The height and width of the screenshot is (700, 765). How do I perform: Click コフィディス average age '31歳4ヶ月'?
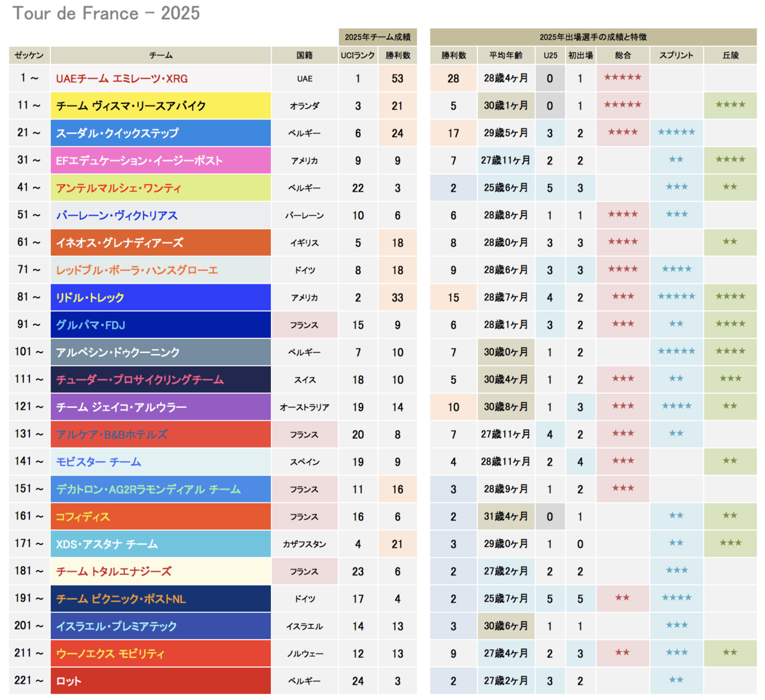tap(506, 517)
